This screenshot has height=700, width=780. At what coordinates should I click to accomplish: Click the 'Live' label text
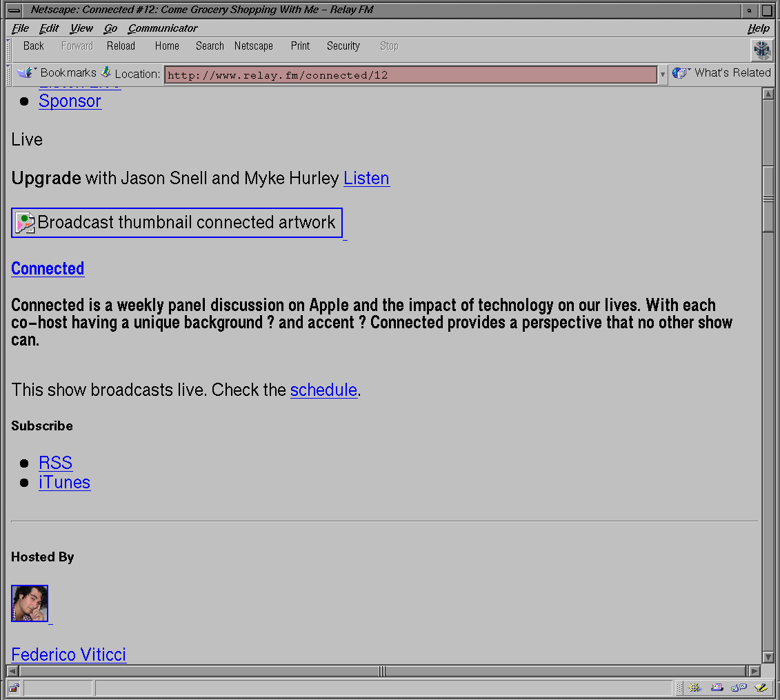click(27, 139)
